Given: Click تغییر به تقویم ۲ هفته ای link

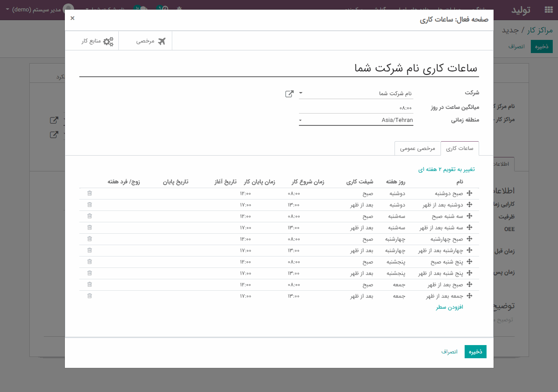Looking at the screenshot, I should click(447, 169).
